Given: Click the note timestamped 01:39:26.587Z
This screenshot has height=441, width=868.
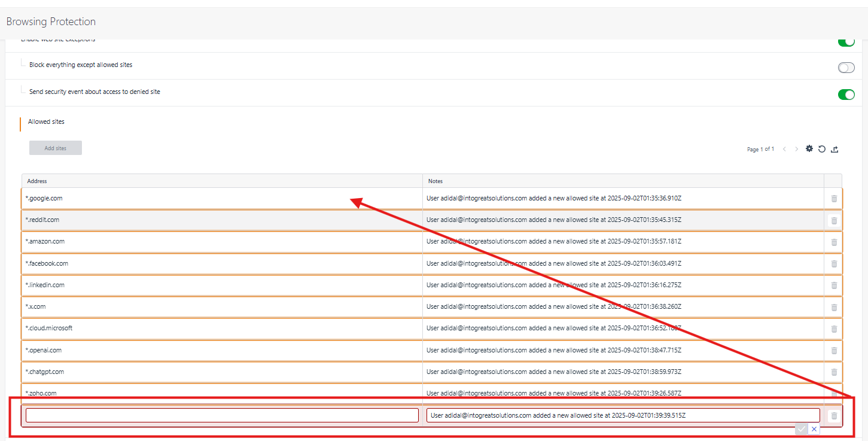Looking at the screenshot, I should tap(554, 393).
